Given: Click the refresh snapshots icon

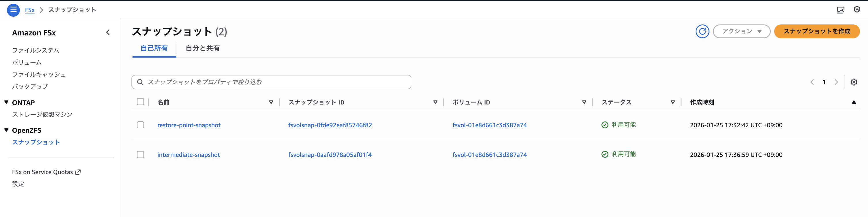Looking at the screenshot, I should click(x=702, y=31).
